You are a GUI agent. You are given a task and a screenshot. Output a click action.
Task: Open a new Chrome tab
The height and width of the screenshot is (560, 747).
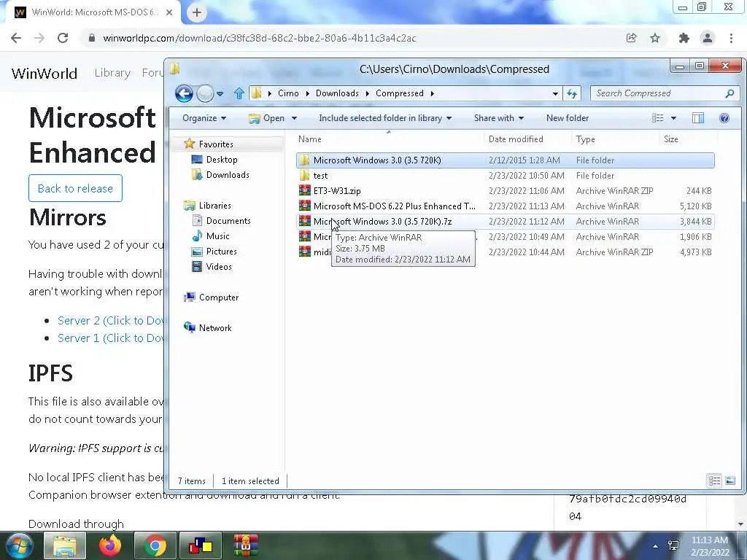pos(197,13)
